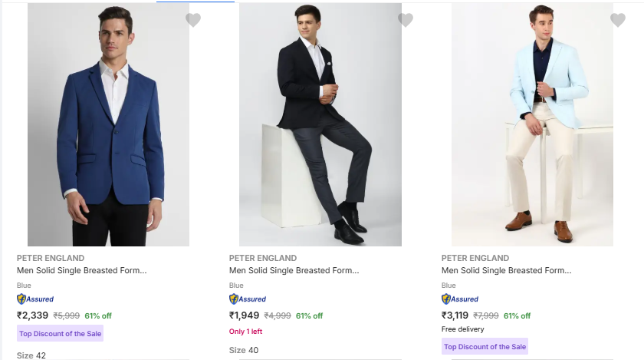Screen dimensions: 644x360
Task: Open third Men Solid Single Breasted title link
Action: 507,270
